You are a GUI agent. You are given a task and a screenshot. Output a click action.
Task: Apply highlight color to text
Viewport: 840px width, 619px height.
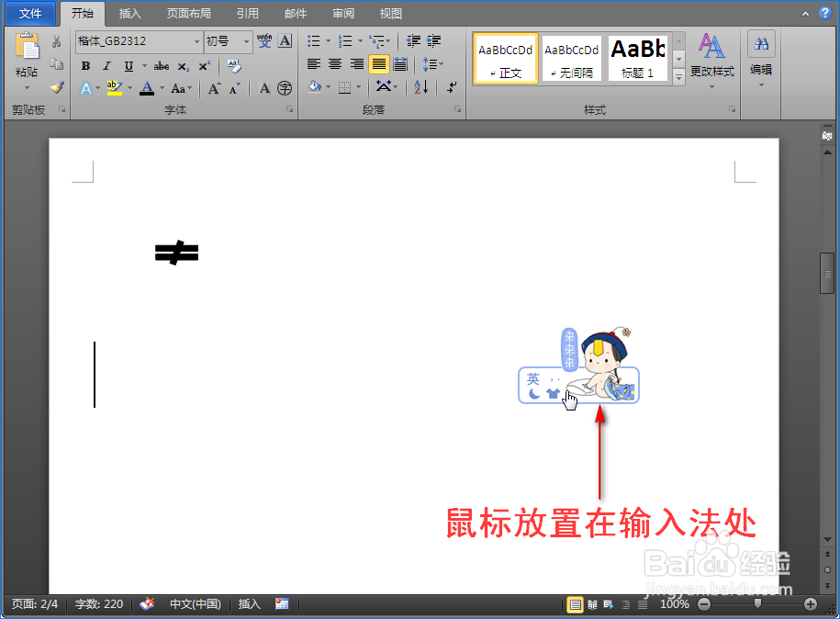(115, 87)
